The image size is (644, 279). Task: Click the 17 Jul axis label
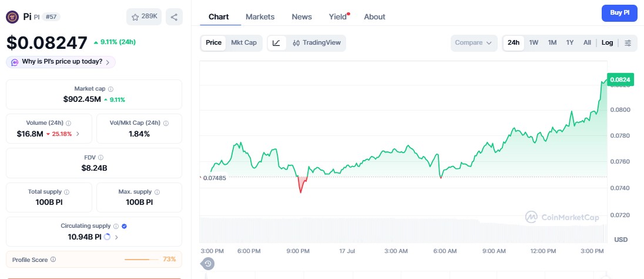347,251
